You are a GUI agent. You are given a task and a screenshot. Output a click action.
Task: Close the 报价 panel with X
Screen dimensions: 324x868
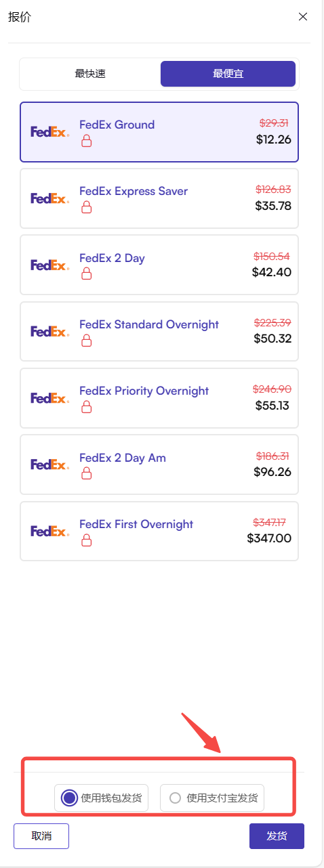coord(303,17)
